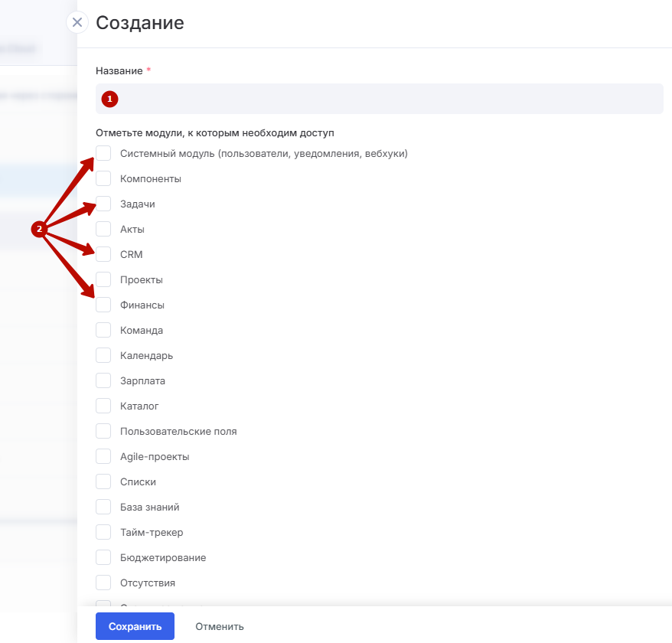The image size is (672, 643).
Task: Tick the Команда module checkbox
Action: [103, 330]
